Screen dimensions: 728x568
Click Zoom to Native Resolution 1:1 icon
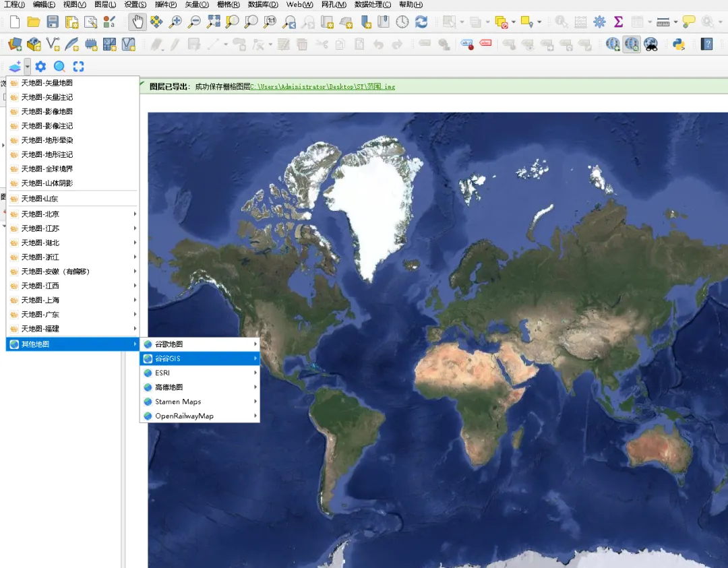tap(270, 22)
